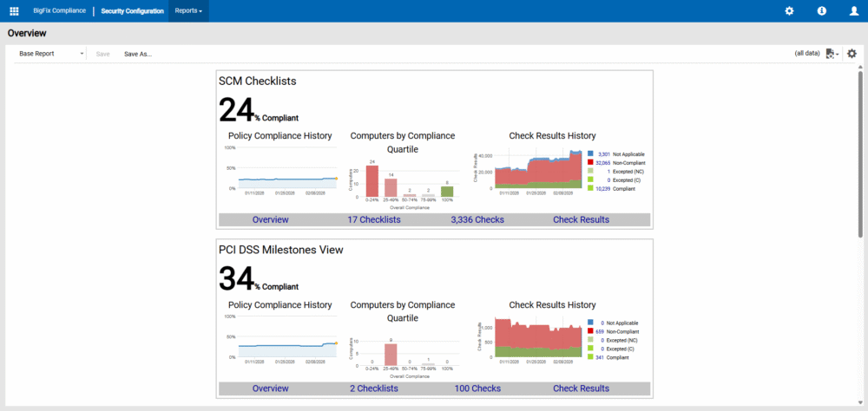Open settings gear in top navigation bar
The height and width of the screenshot is (411, 868).
pyautogui.click(x=789, y=11)
